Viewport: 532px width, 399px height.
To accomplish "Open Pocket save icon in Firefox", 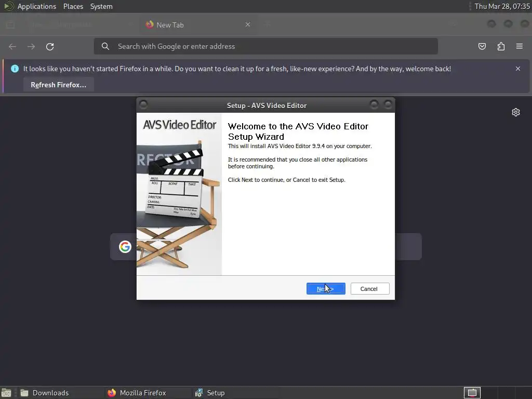I will coord(482,46).
